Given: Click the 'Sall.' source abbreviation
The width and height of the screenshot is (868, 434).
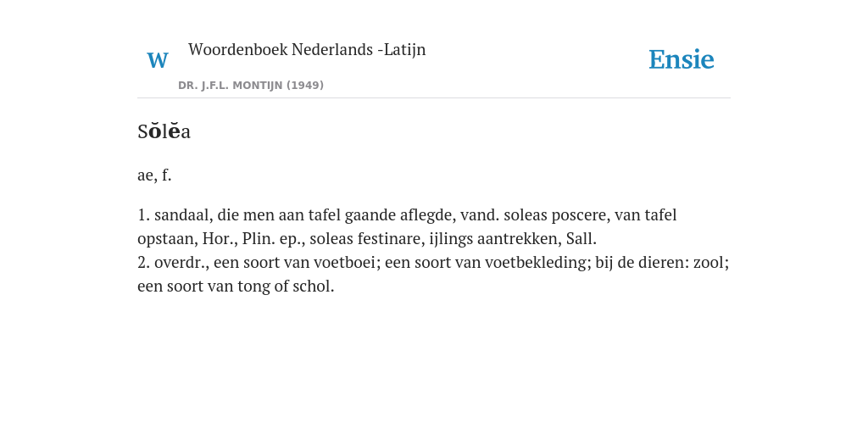Looking at the screenshot, I should tap(581, 239).
